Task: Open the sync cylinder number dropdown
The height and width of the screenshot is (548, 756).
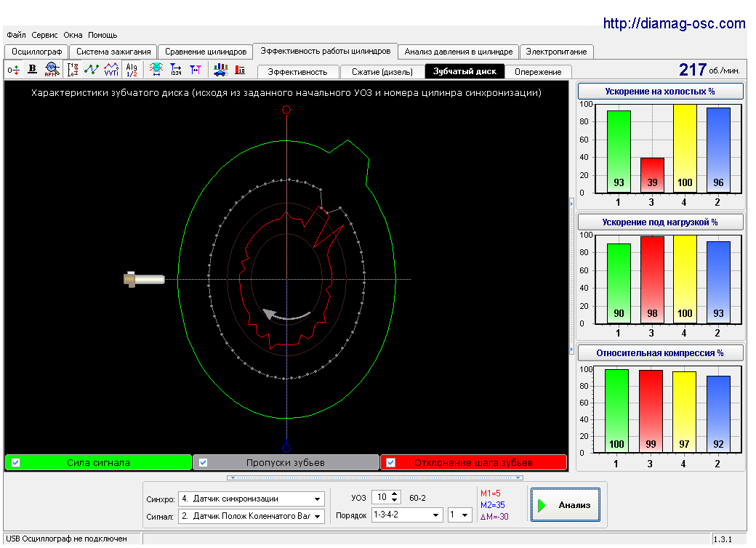Action: pyautogui.click(x=465, y=515)
